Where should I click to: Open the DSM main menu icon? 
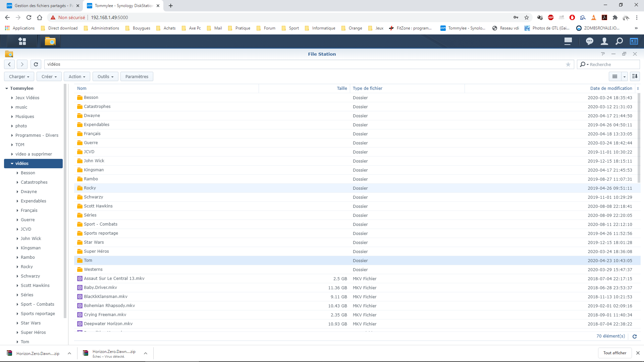[22, 41]
